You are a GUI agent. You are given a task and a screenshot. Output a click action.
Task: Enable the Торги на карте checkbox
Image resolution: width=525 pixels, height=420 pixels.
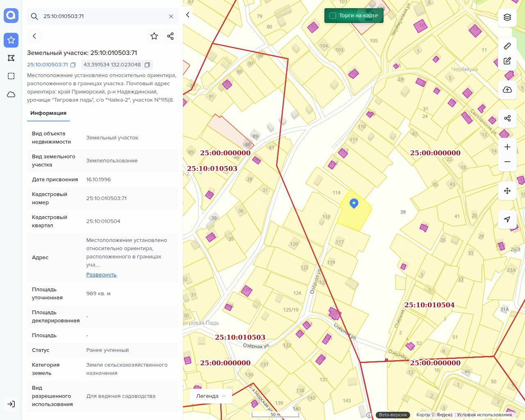click(x=333, y=16)
